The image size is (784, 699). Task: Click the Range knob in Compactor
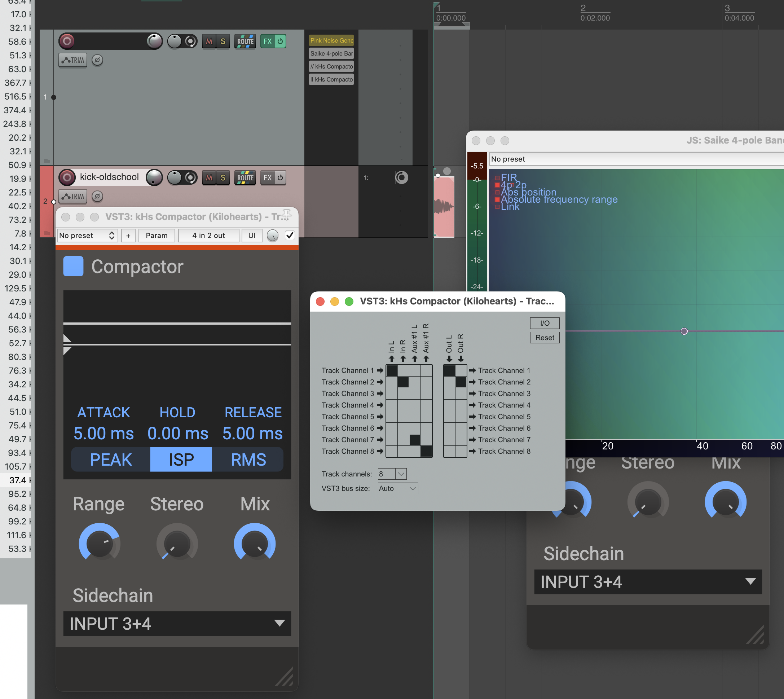tap(100, 544)
